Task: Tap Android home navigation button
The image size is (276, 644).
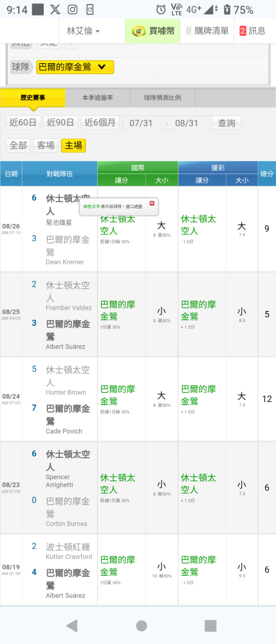Action: (x=142, y=625)
